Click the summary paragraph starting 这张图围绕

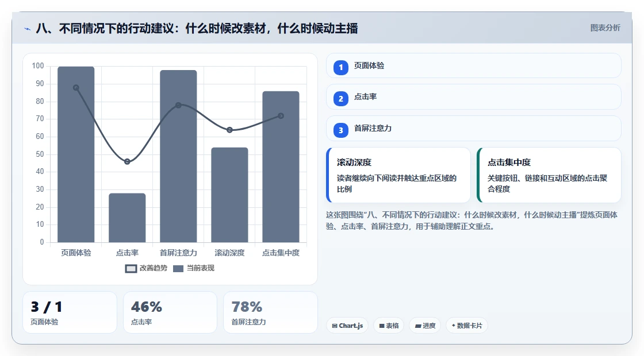[x=472, y=220]
